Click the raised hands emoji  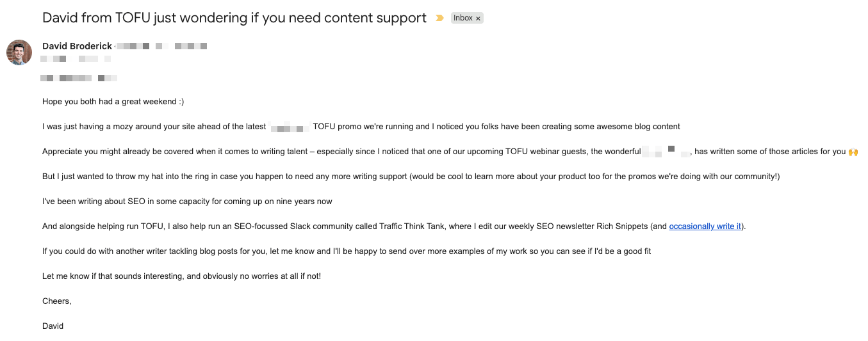(x=853, y=152)
